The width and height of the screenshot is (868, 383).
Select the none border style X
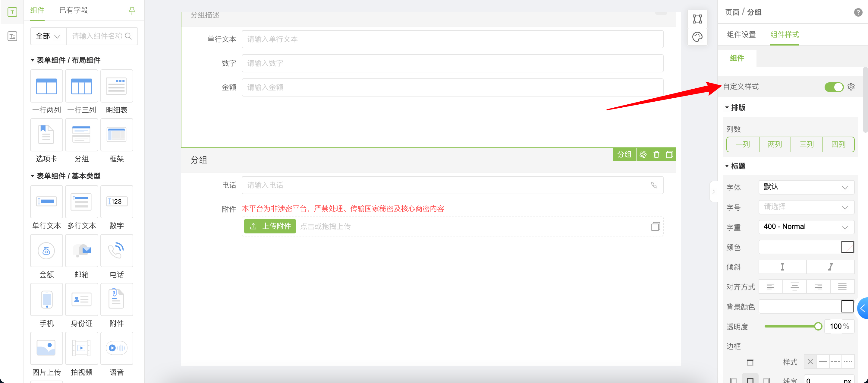coord(810,362)
